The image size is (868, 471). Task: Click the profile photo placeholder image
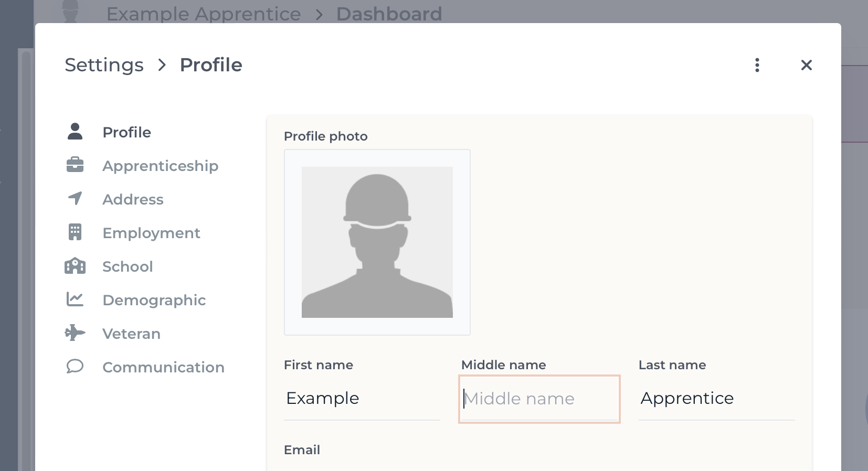377,242
